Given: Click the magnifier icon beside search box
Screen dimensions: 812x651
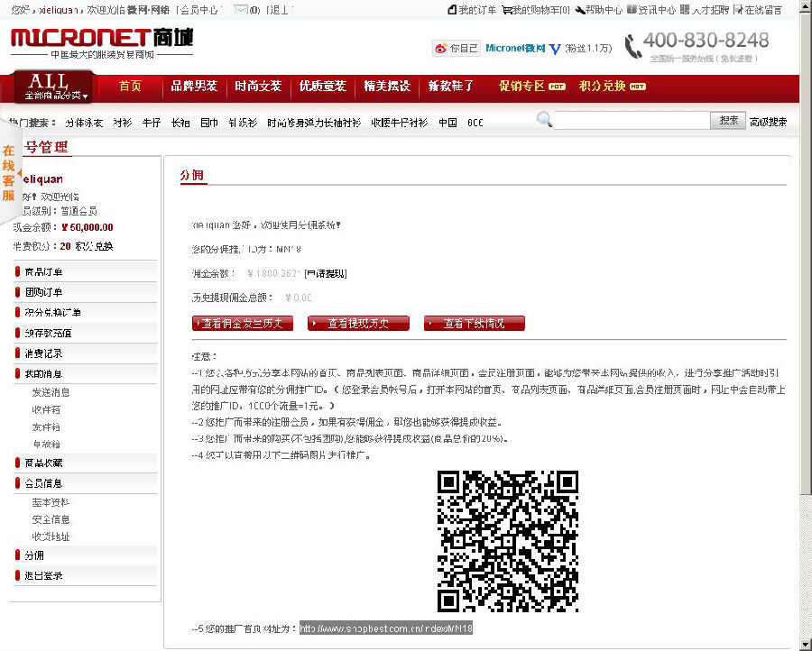Looking at the screenshot, I should [x=544, y=120].
